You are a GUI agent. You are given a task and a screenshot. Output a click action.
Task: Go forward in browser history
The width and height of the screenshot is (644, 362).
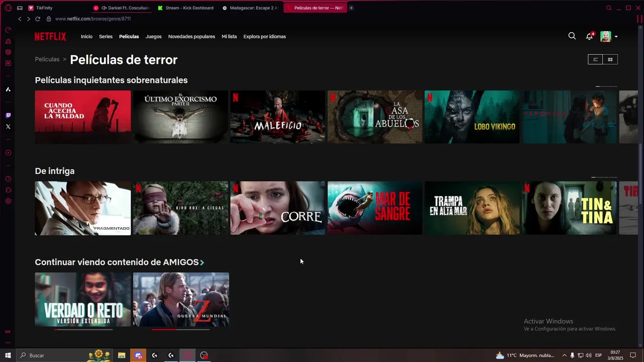coord(28,19)
